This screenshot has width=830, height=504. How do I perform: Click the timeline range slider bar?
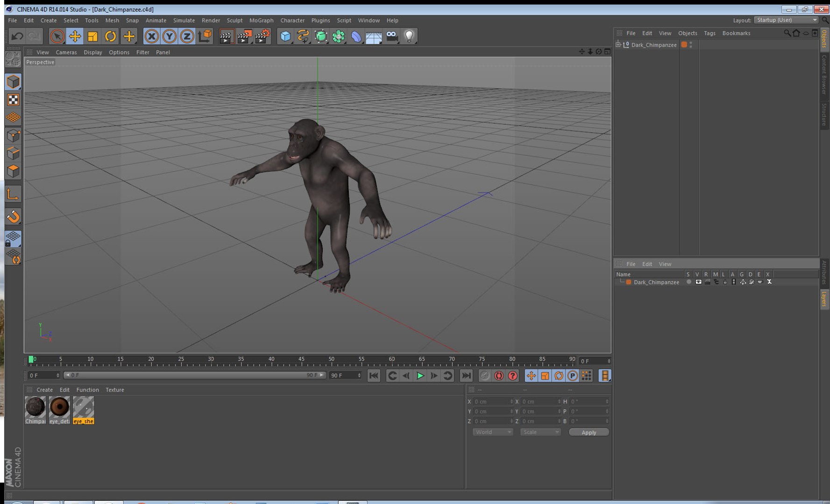pos(194,375)
